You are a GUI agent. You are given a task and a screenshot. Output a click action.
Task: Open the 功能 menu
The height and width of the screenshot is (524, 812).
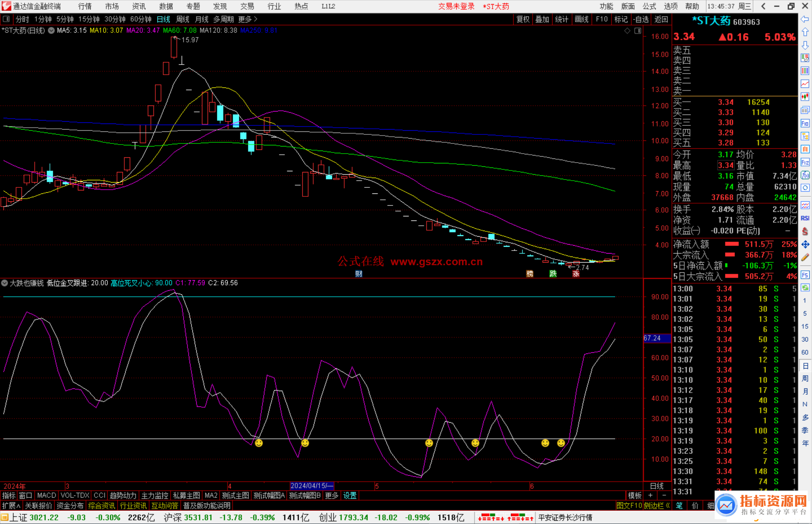(x=606, y=6)
